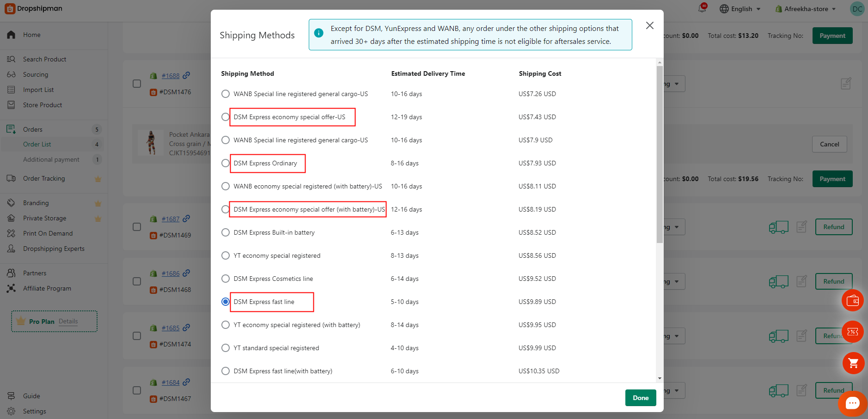Click Payment button for $19.56 order
This screenshot has width=868, height=419.
[x=832, y=179]
